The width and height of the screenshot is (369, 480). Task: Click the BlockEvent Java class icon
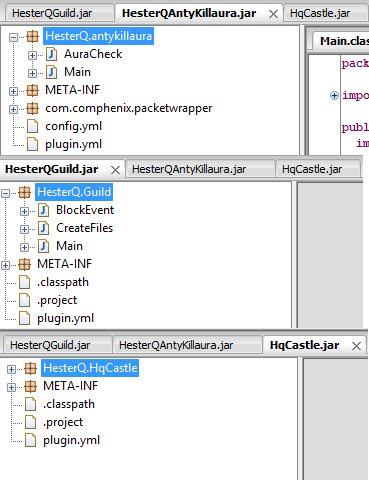pos(43,210)
